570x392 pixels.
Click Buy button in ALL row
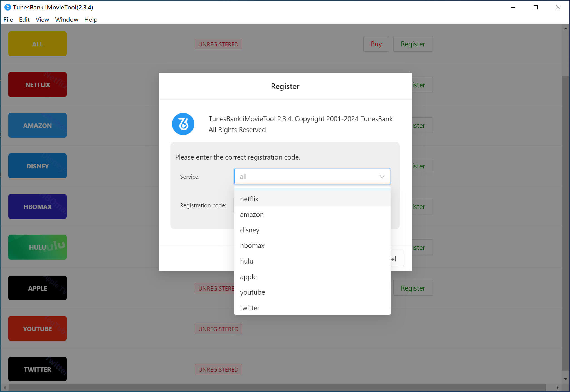pos(376,44)
